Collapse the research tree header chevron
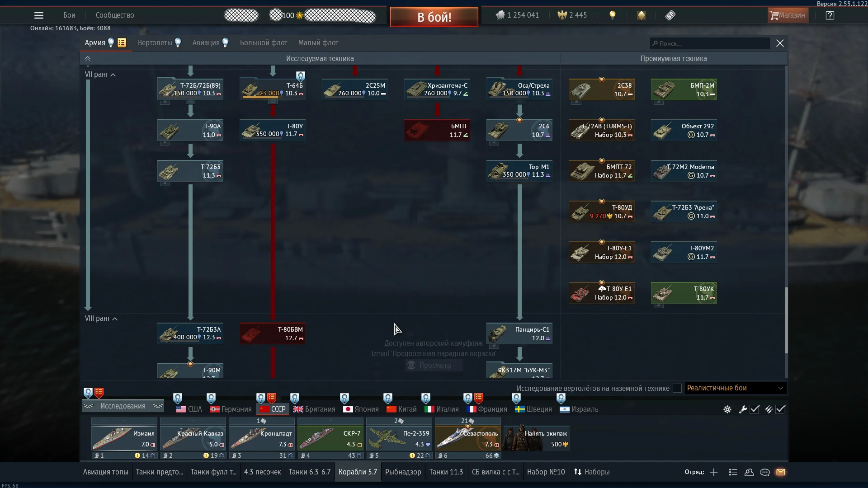 88,59
